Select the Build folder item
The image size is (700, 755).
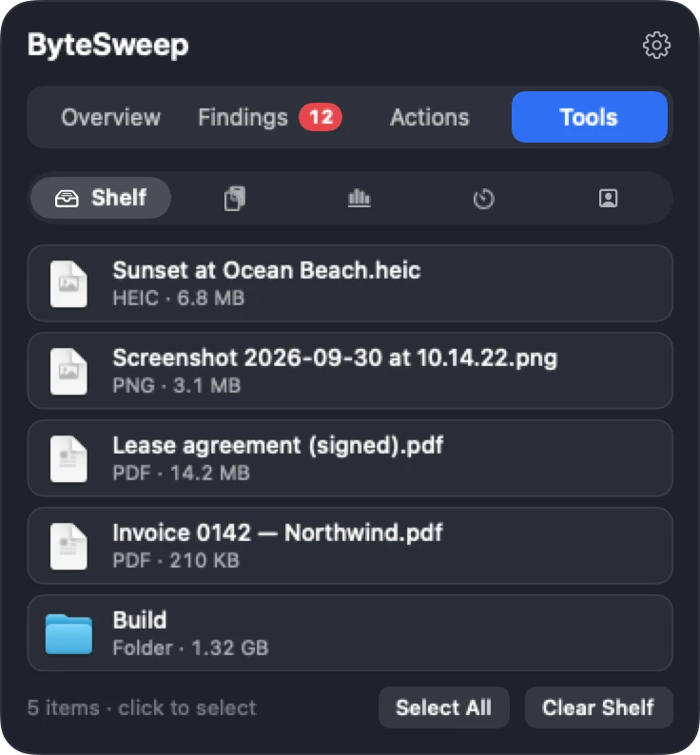tap(350, 633)
